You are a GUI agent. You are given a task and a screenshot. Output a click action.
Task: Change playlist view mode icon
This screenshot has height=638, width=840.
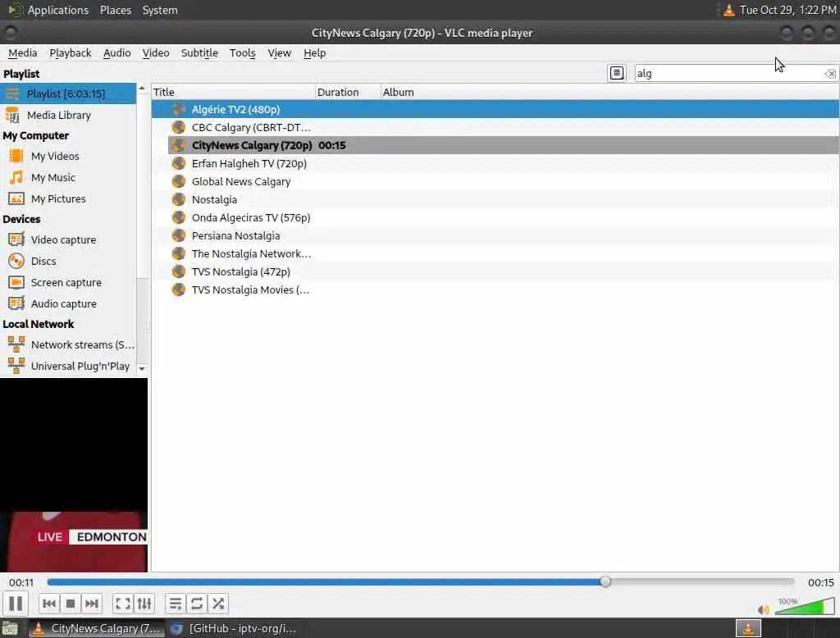pos(617,73)
